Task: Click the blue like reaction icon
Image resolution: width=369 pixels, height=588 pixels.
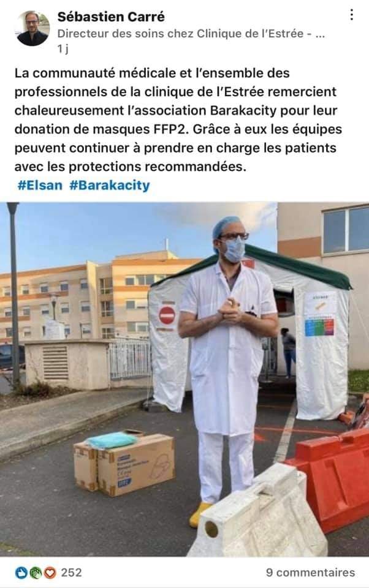Action: [21, 573]
